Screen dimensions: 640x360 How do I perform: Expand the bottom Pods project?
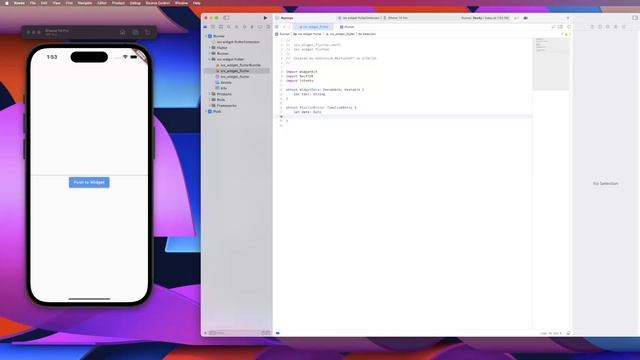[206, 111]
